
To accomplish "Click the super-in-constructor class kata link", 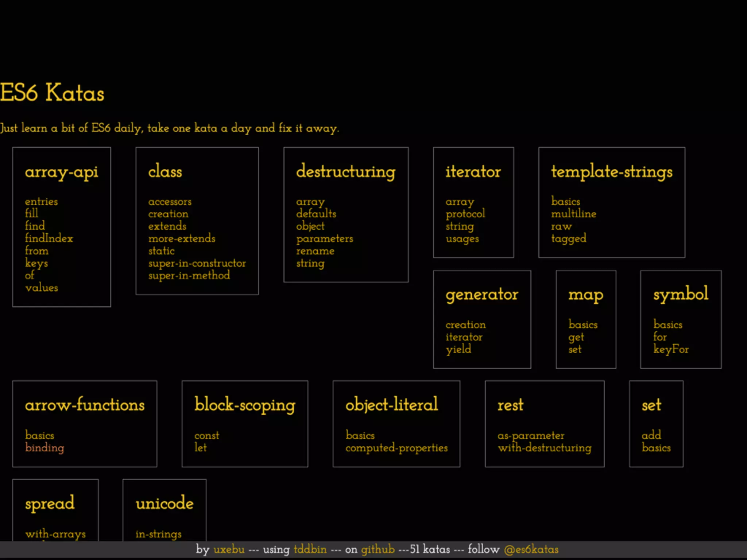I will point(197,263).
